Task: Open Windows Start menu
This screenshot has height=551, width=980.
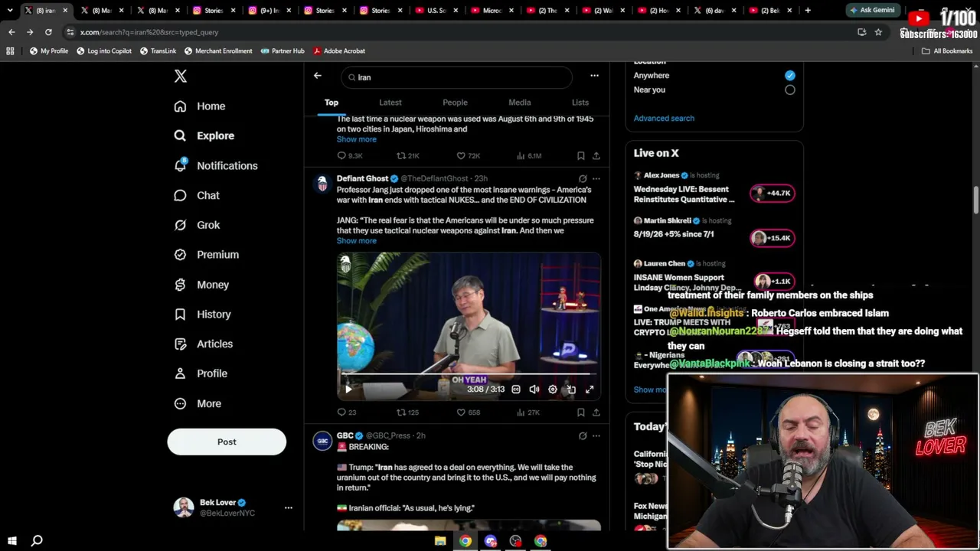Action: 12,541
